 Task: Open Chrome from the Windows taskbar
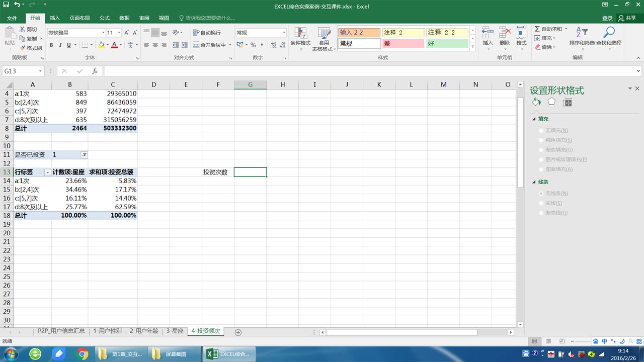(x=82, y=354)
